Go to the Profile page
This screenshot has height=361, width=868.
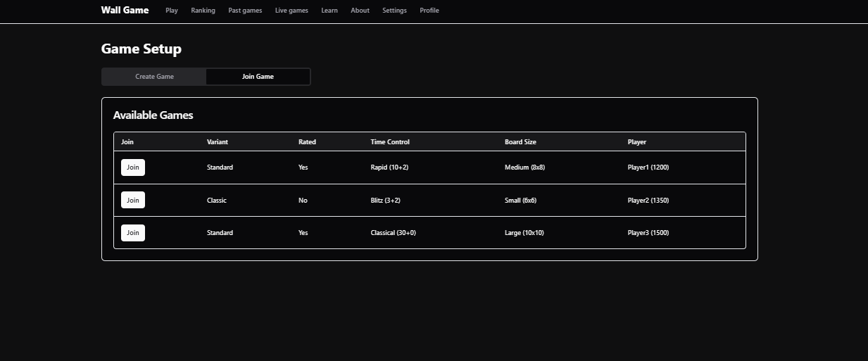[429, 11]
